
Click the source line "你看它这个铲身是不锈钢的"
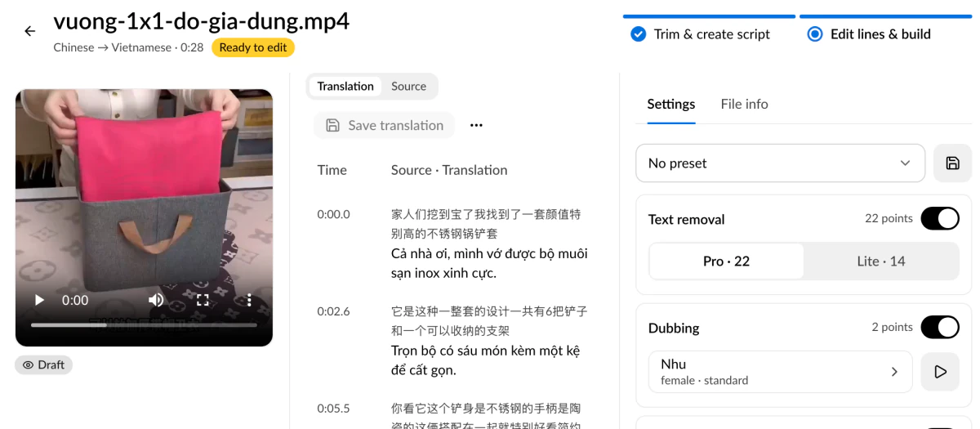click(x=486, y=415)
